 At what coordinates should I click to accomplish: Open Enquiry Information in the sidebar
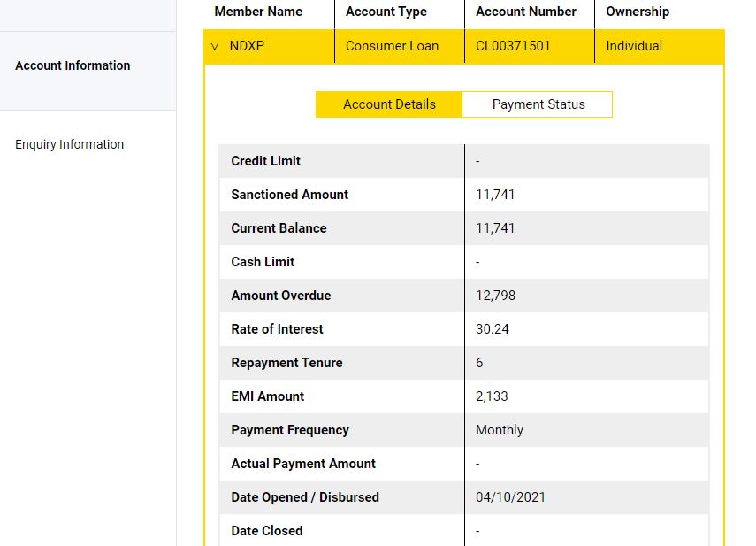click(70, 144)
